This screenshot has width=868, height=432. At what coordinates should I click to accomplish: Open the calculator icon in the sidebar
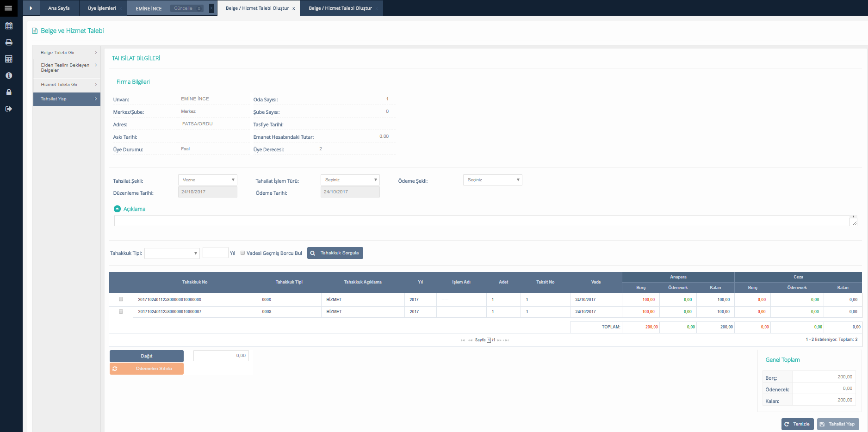point(9,59)
